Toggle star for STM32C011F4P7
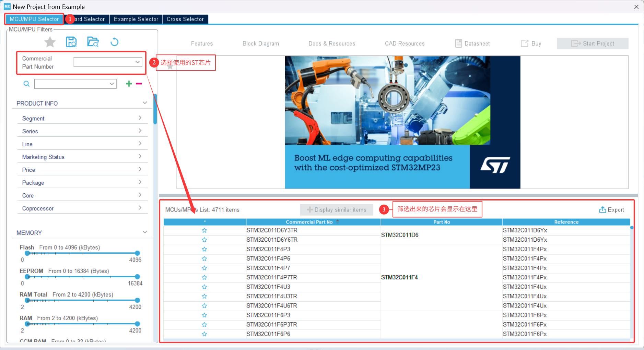The height and width of the screenshot is (350, 644). [x=204, y=268]
